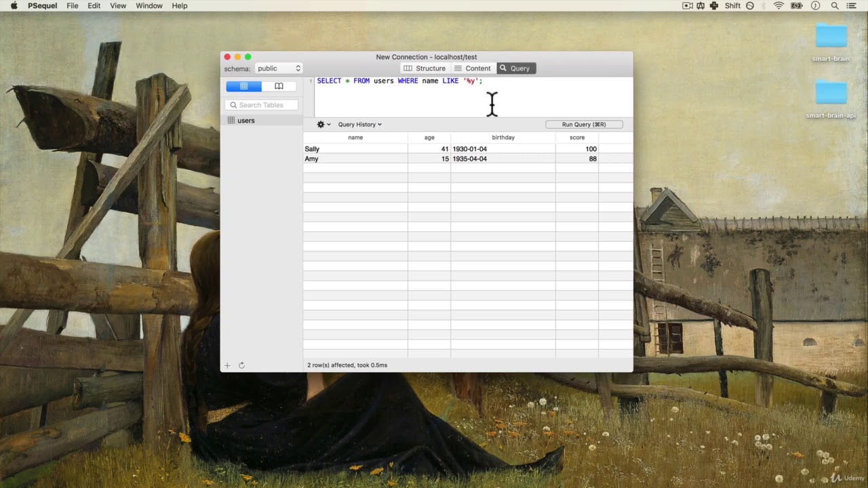868x488 pixels.
Task: Open the smart-brain-api desktop folder
Action: tap(831, 100)
